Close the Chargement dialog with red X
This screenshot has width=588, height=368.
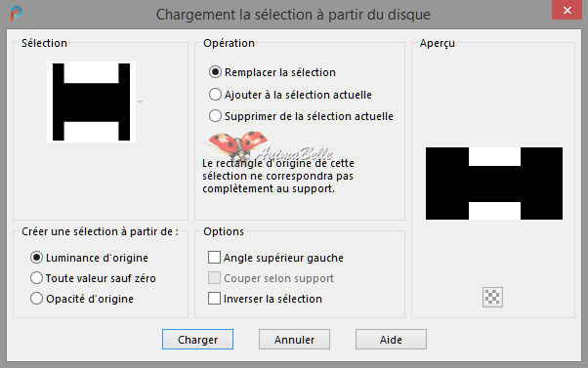(x=567, y=10)
